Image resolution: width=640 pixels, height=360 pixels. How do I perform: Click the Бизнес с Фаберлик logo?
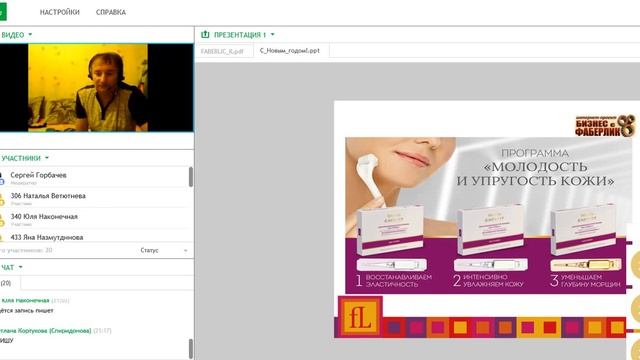pyautogui.click(x=604, y=126)
